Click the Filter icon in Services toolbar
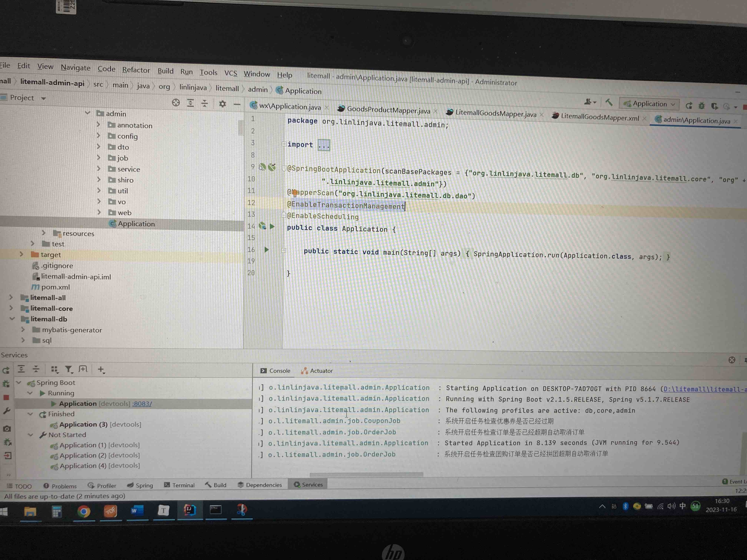This screenshot has width=747, height=560. [69, 370]
